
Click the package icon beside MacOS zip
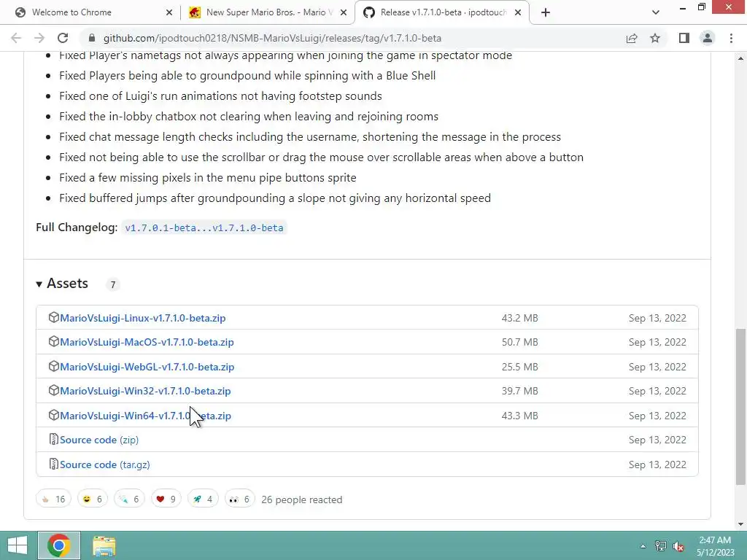54,341
